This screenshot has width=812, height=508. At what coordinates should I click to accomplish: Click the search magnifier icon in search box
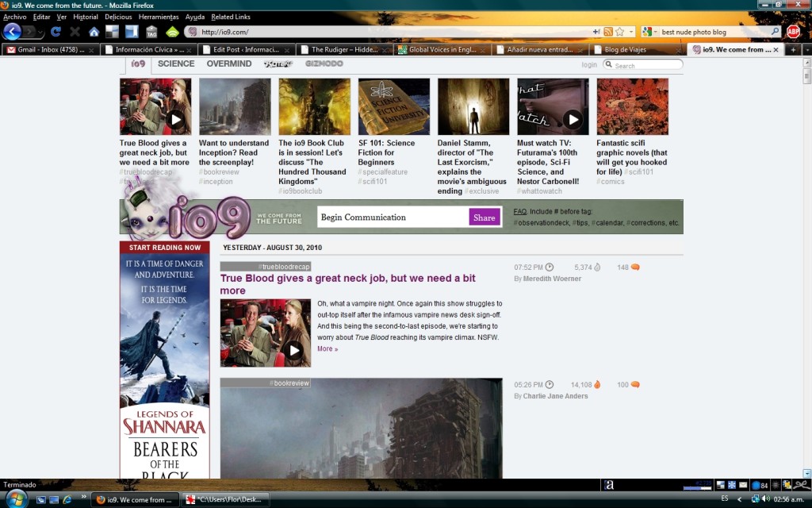774,32
